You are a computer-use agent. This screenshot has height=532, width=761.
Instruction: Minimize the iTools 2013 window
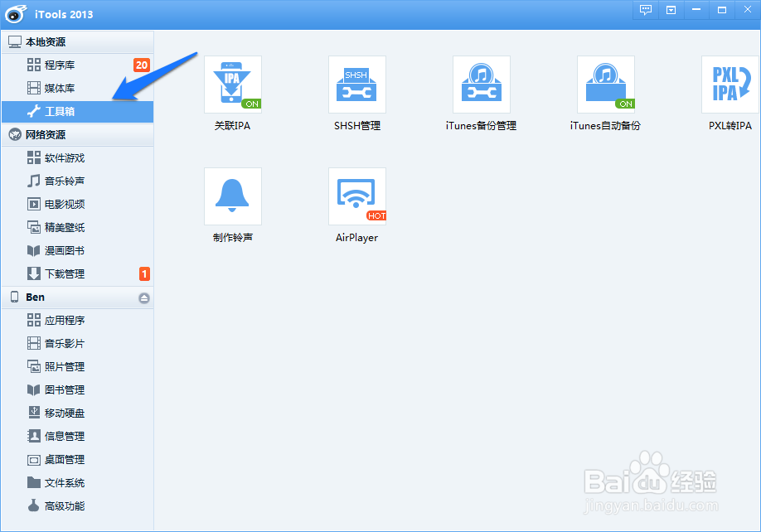click(696, 10)
